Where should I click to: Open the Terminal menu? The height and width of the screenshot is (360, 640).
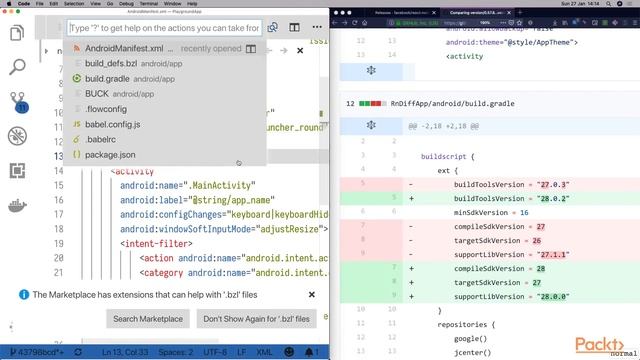(149, 3)
